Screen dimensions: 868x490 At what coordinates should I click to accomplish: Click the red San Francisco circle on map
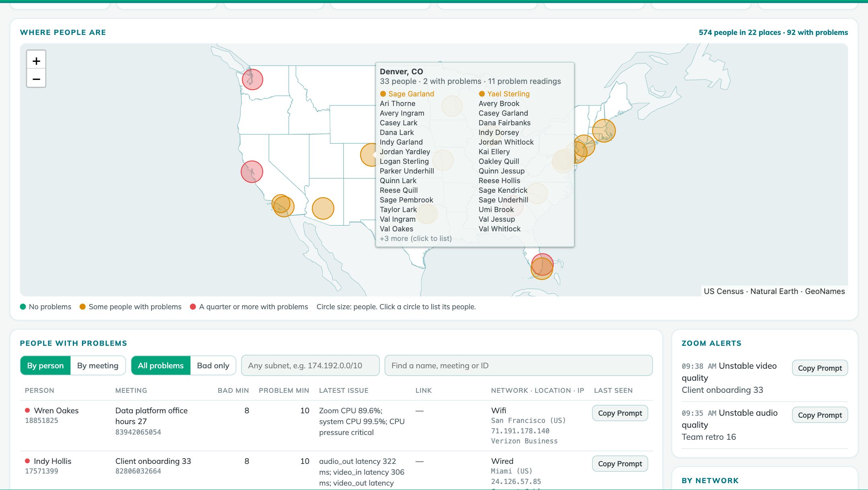tap(252, 171)
